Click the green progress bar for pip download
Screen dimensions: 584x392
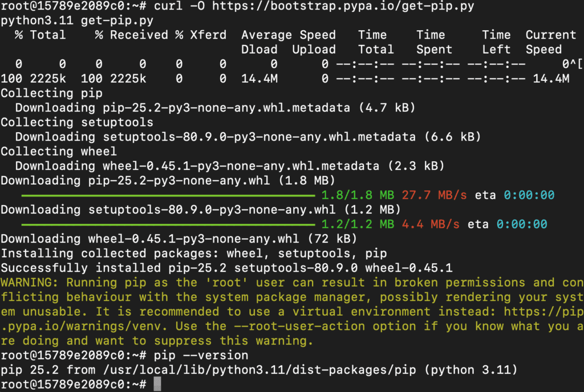pyautogui.click(x=168, y=195)
